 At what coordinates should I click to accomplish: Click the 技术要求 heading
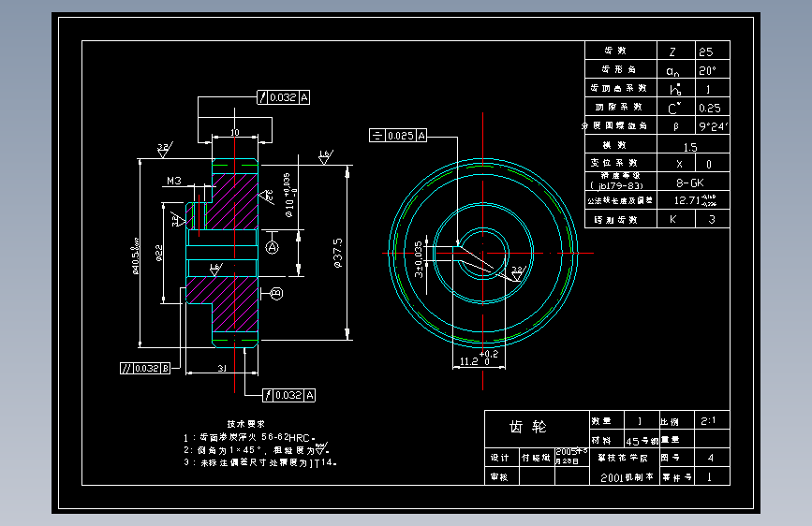[246, 424]
